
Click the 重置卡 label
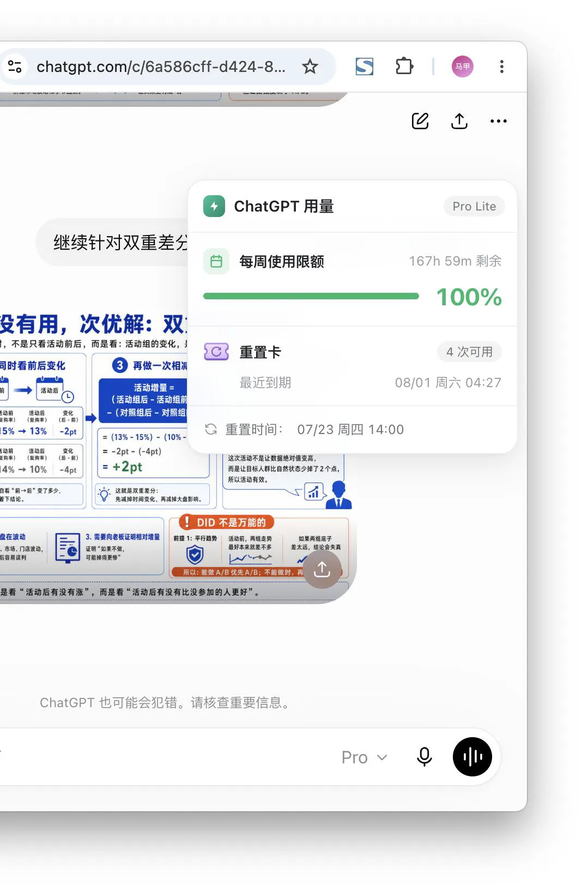260,352
